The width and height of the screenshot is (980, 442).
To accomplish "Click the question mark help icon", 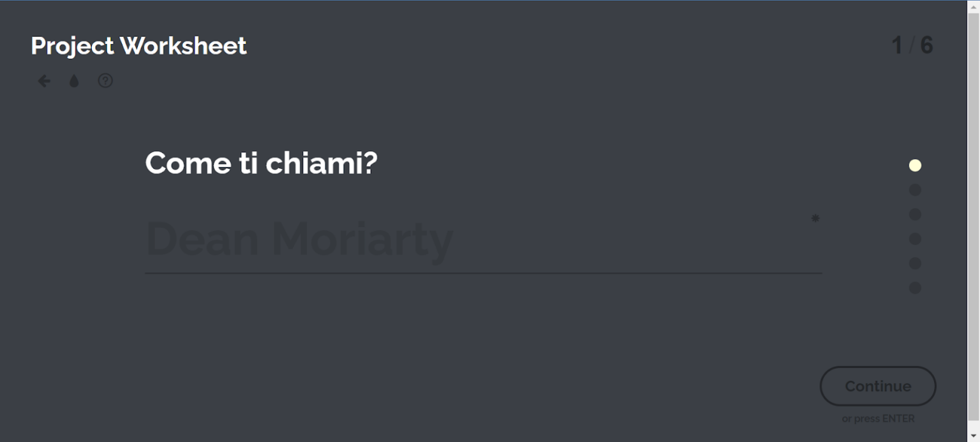I will point(105,81).
